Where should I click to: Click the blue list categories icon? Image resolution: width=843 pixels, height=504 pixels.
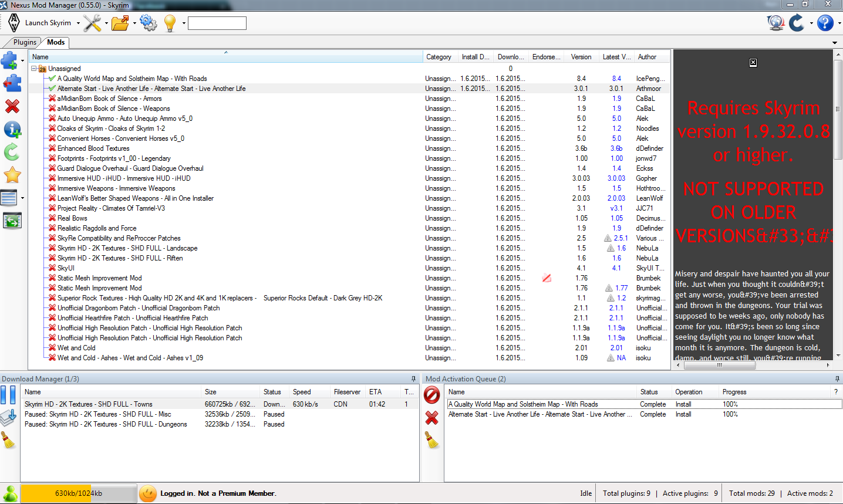pyautogui.click(x=9, y=198)
